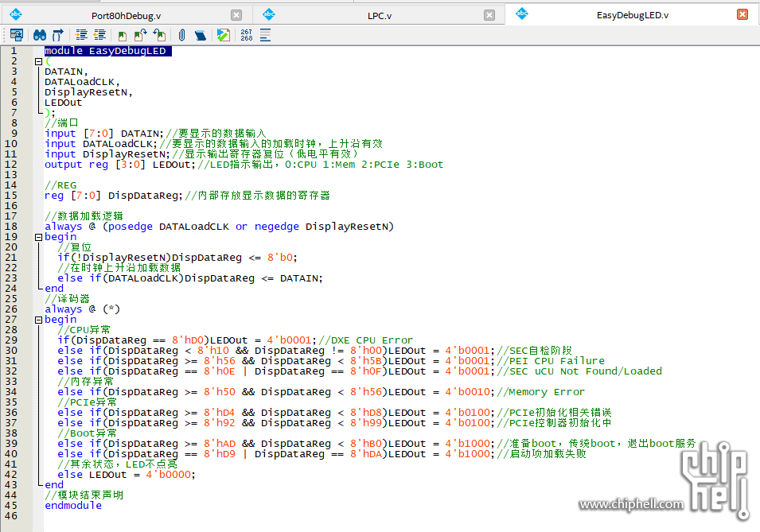Click the detach window toolbar icon
The height and width of the screenshot is (532, 760).
click(17, 35)
